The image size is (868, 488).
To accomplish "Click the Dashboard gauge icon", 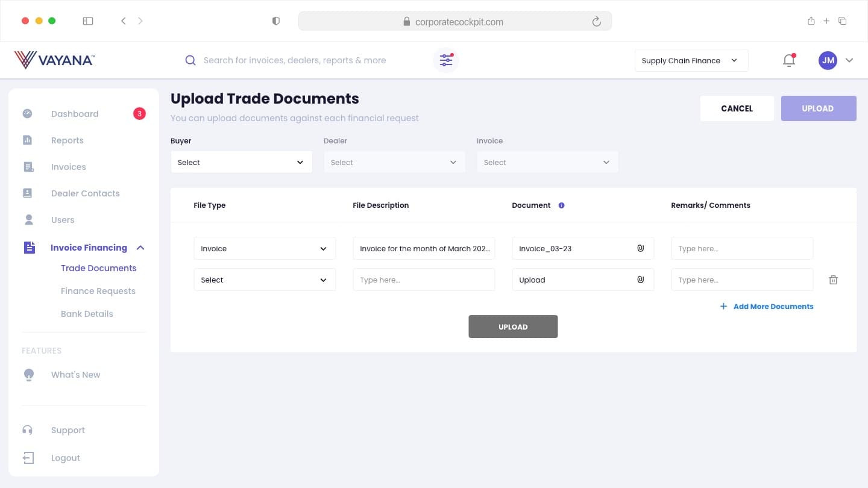I will [28, 114].
